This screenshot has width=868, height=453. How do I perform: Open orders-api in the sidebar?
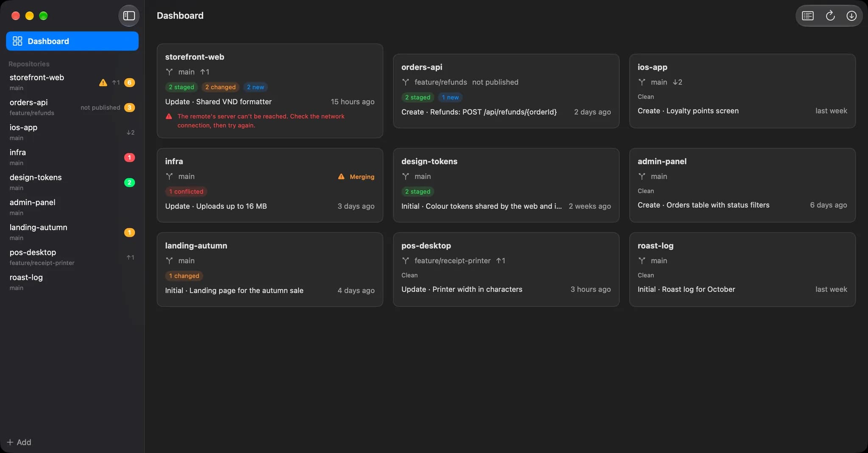pos(72,107)
